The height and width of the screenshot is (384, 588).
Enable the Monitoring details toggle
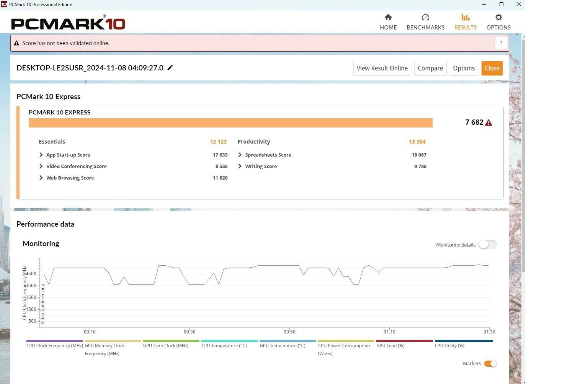point(487,245)
